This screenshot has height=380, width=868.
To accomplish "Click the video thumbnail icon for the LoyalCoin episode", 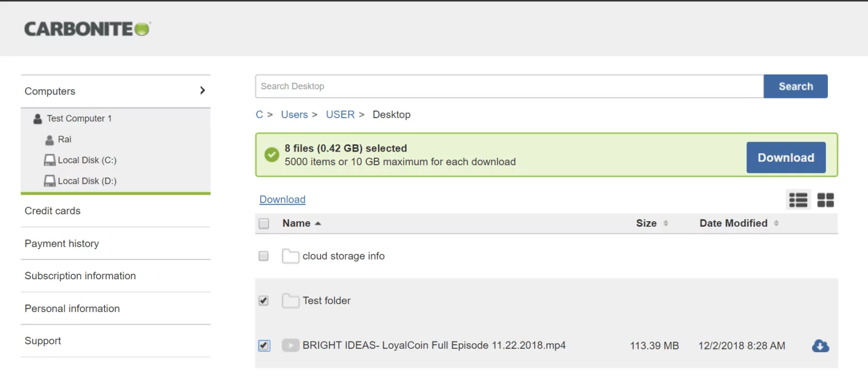I will 290,345.
